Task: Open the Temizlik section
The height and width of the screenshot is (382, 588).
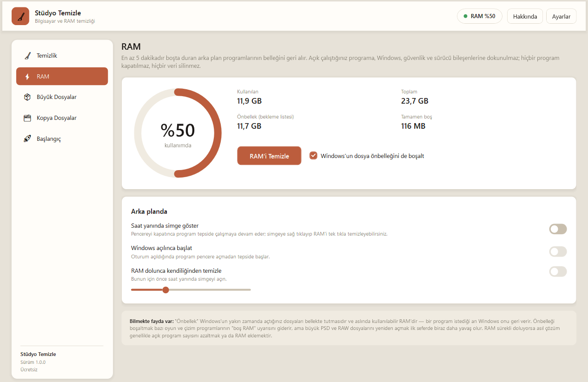Action: [x=62, y=56]
